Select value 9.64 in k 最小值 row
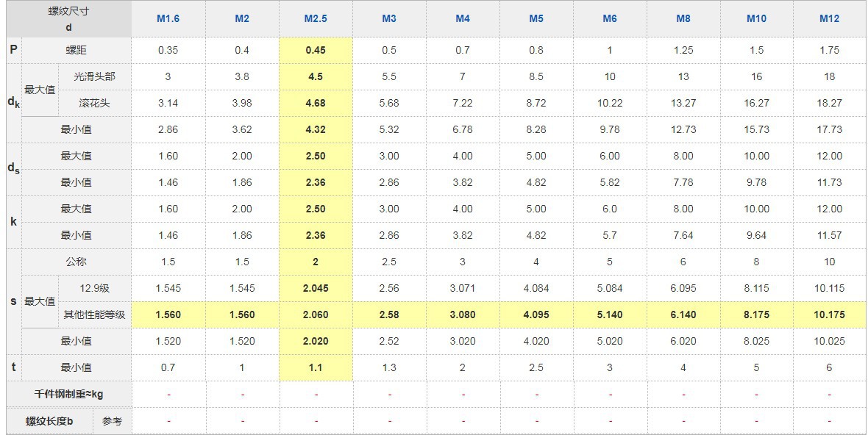Viewport: 868px width, 435px height. pyautogui.click(x=756, y=235)
